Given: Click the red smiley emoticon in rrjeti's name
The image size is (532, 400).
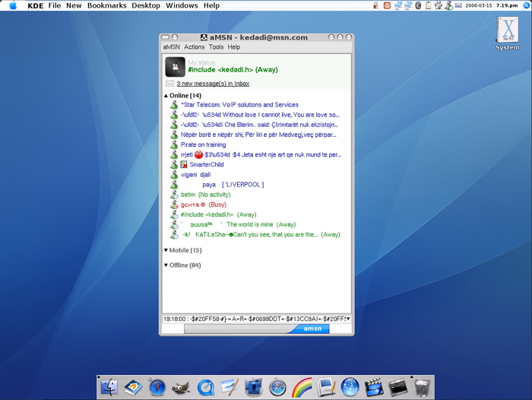Looking at the screenshot, I should [x=198, y=155].
